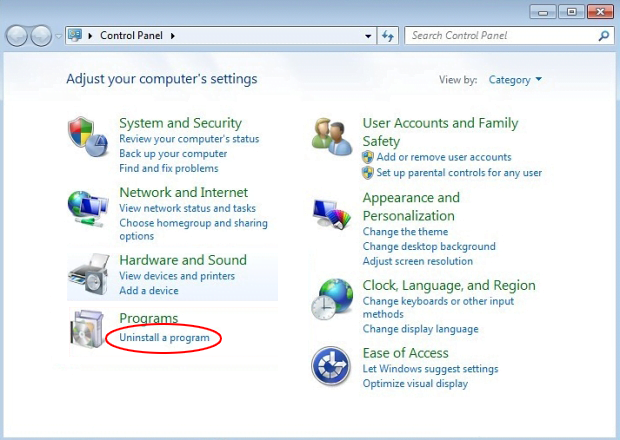Click the search magnifier icon
The height and width of the screenshot is (440, 620).
[603, 36]
